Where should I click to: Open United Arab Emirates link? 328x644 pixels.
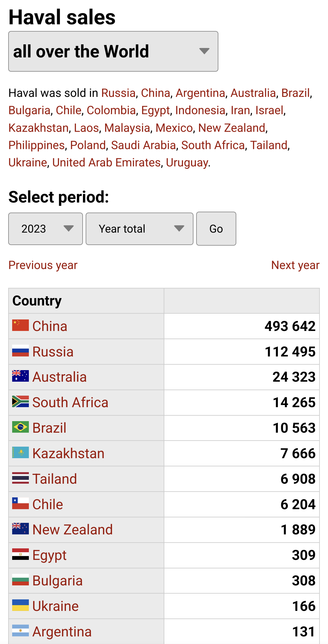tap(106, 162)
